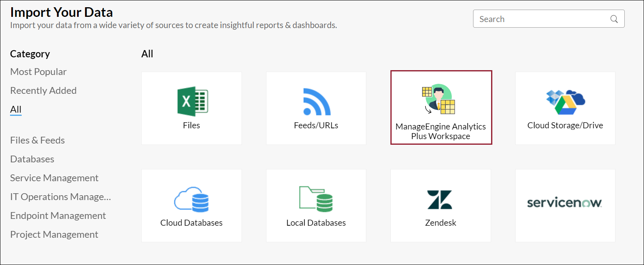Image resolution: width=644 pixels, height=265 pixels.
Task: Open the Endpoint Management category
Action: coord(58,216)
